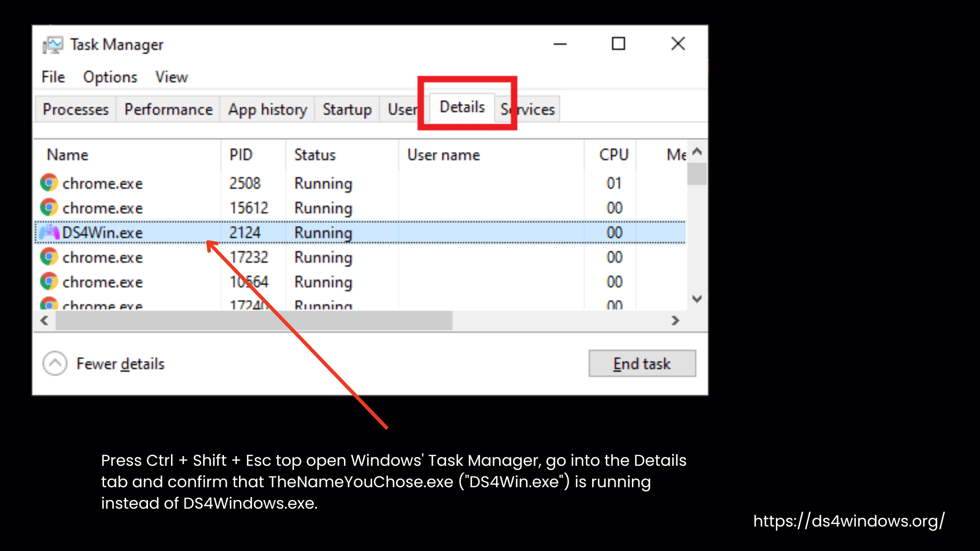Image resolution: width=980 pixels, height=551 pixels.
Task: Click the DS4Win.exe controller icon
Action: [50, 233]
